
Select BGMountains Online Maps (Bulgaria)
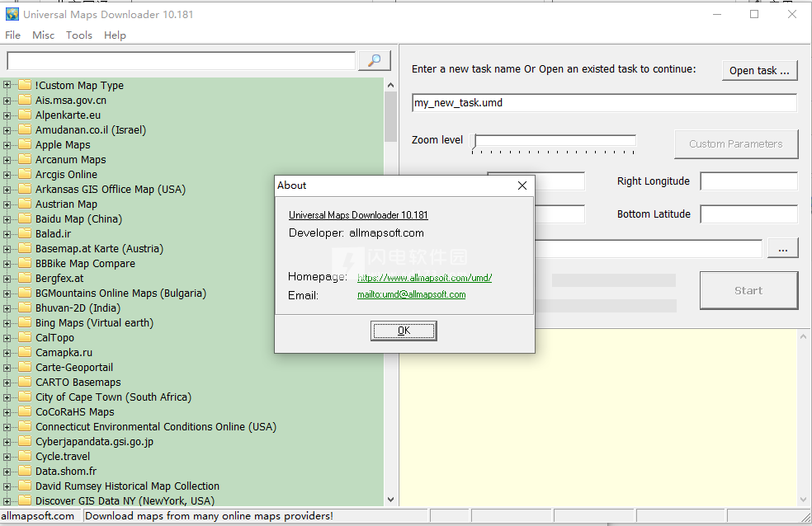tap(120, 294)
